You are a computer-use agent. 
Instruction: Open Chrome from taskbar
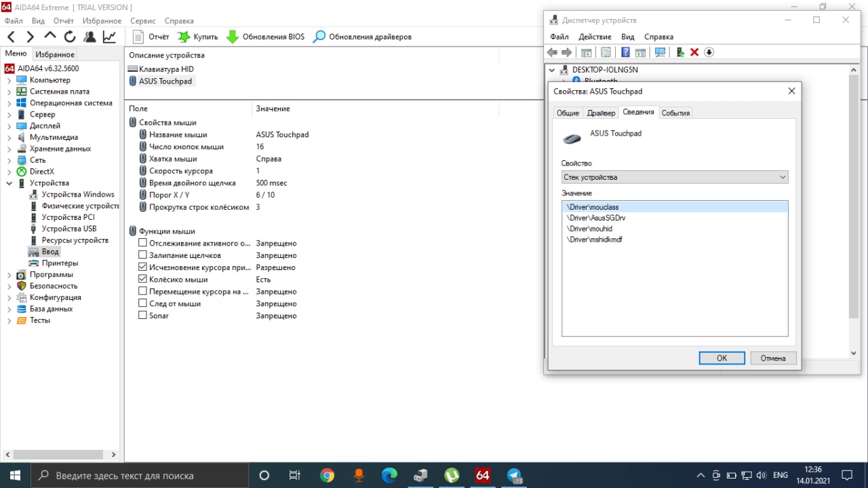point(327,475)
